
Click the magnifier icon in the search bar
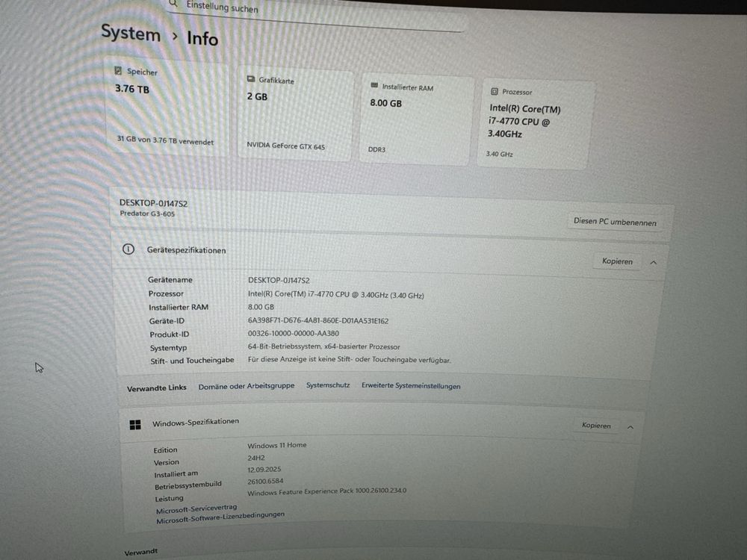pos(173,4)
